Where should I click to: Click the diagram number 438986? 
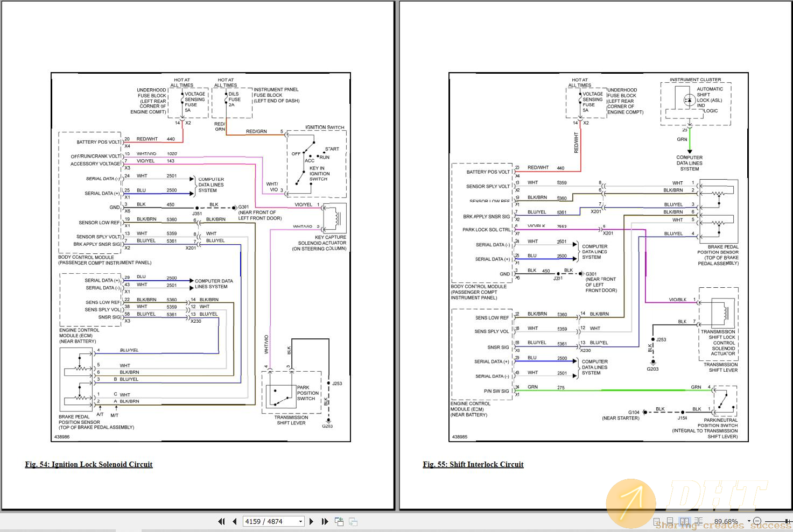click(62, 437)
